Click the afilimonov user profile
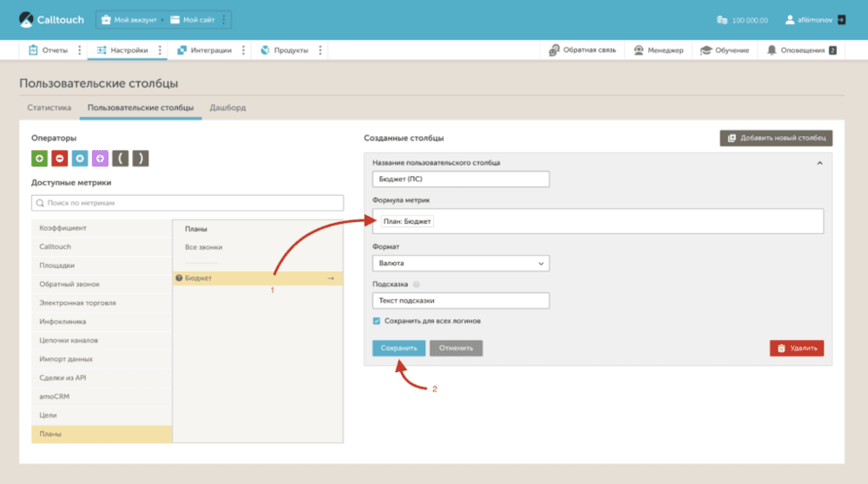 click(x=809, y=20)
